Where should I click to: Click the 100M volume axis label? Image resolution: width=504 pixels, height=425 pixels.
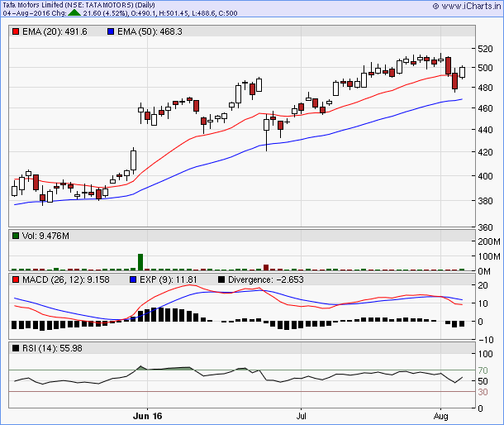point(489,256)
